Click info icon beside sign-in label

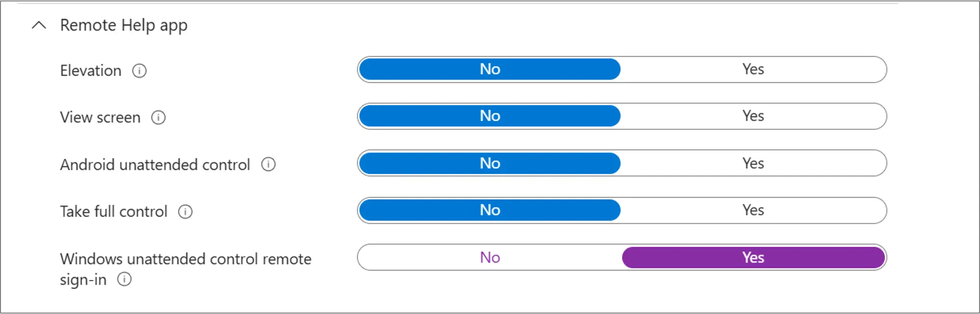pyautogui.click(x=124, y=279)
